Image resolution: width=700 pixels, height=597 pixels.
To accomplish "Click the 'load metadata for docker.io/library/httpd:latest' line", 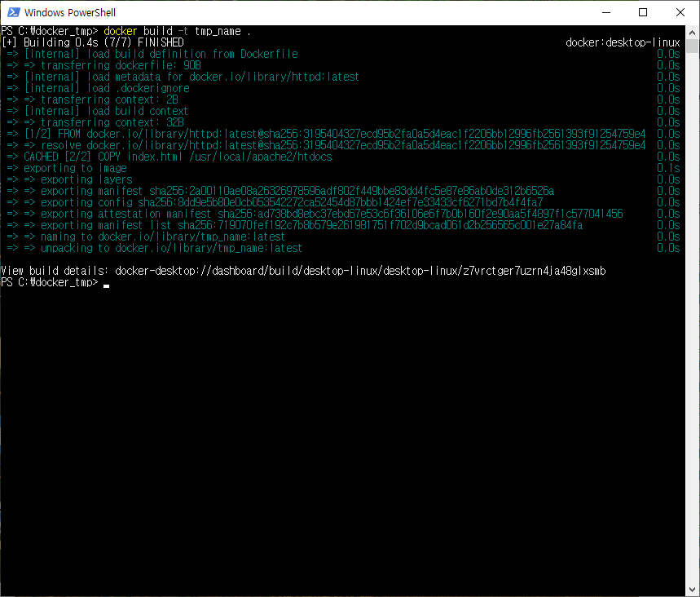I will pyautogui.click(x=183, y=77).
